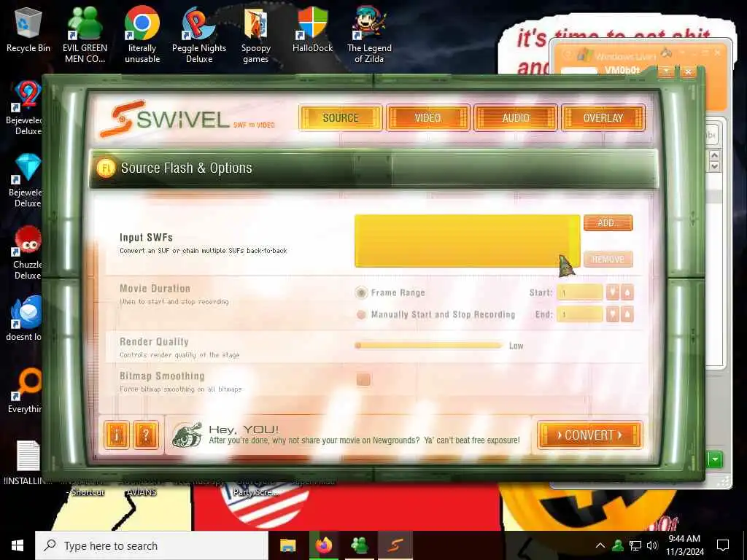Viewport: 747px width, 560px height.
Task: Open File Explorer from the taskbar
Action: pyautogui.click(x=287, y=545)
